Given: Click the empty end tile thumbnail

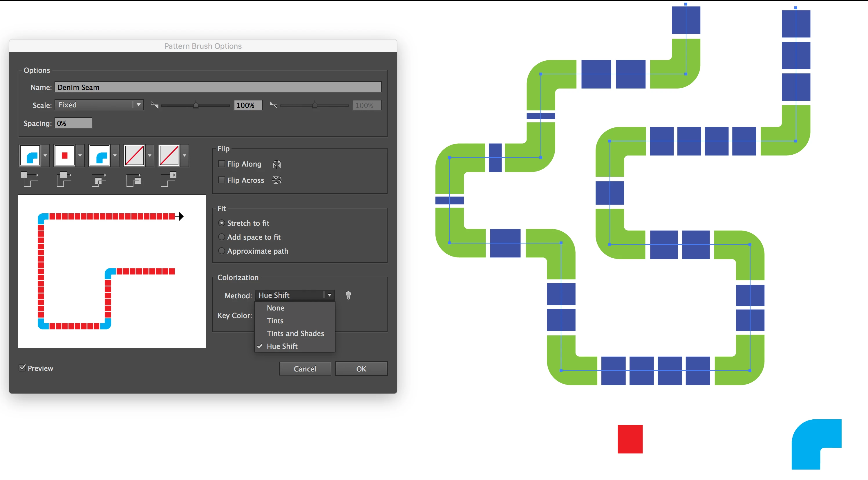Looking at the screenshot, I should 169,155.
